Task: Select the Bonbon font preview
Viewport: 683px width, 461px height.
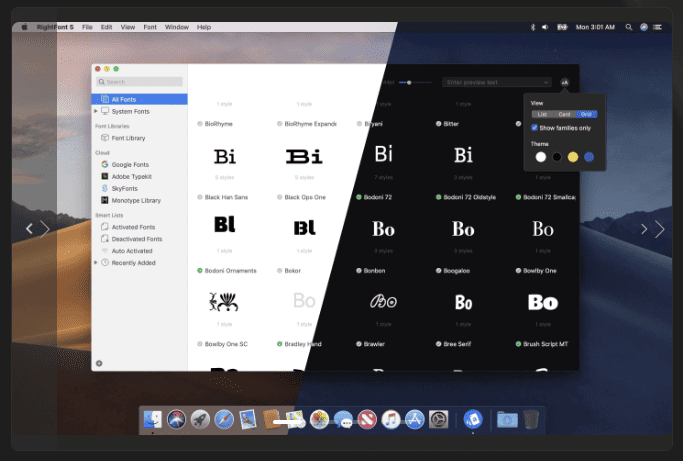Action: [383, 302]
